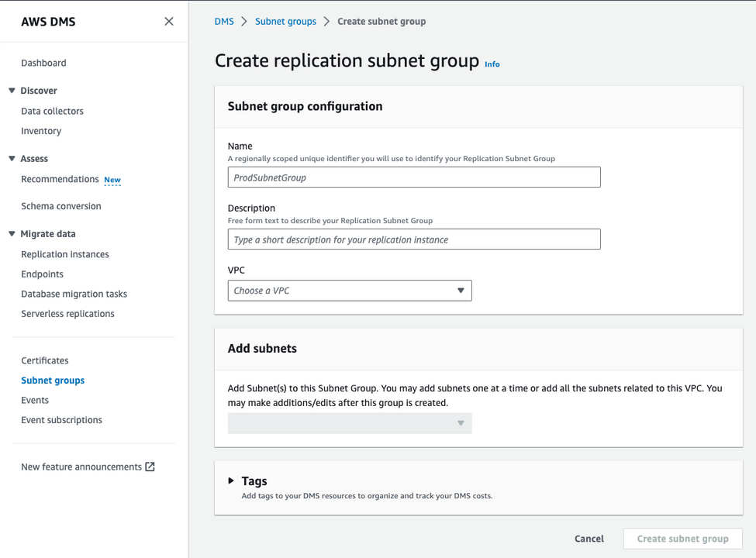Open the Add subnets dropdown
The height and width of the screenshot is (558, 756).
pos(350,423)
